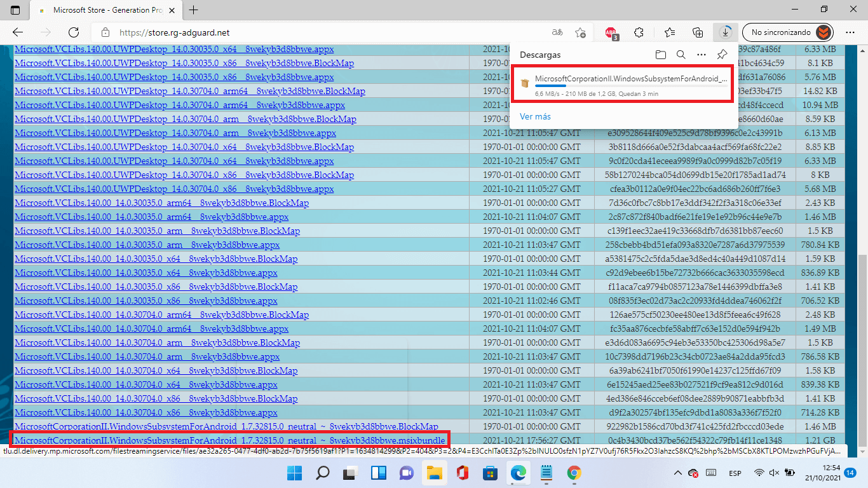Open File Explorer from taskbar
Screen dimensions: 868x488
(434, 473)
